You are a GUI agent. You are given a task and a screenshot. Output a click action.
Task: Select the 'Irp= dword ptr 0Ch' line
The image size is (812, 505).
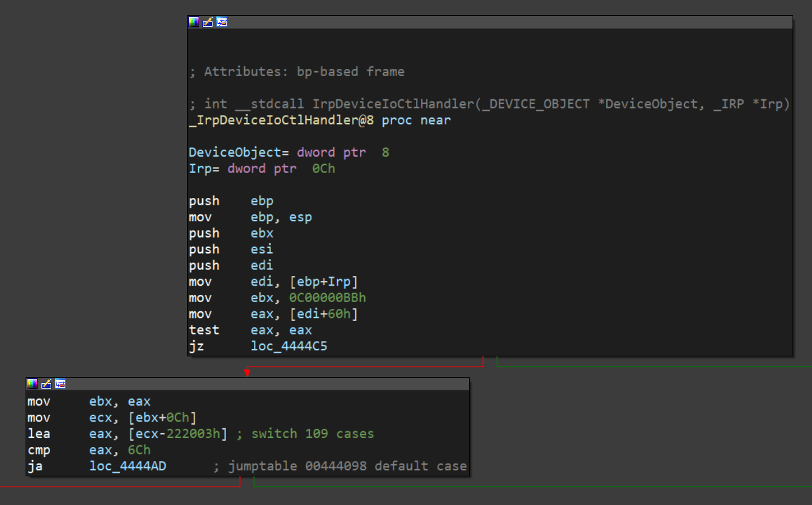[x=262, y=169]
